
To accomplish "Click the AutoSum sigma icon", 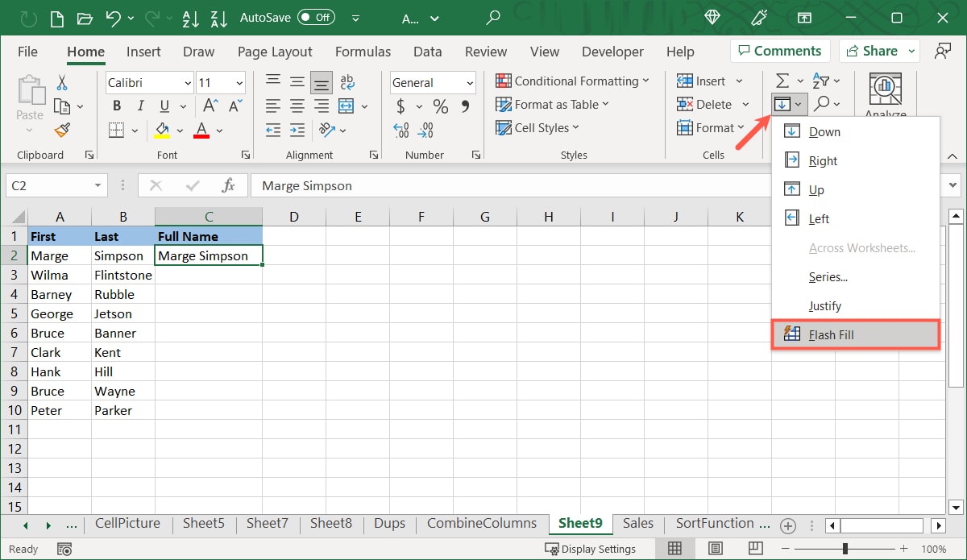I will pyautogui.click(x=782, y=81).
